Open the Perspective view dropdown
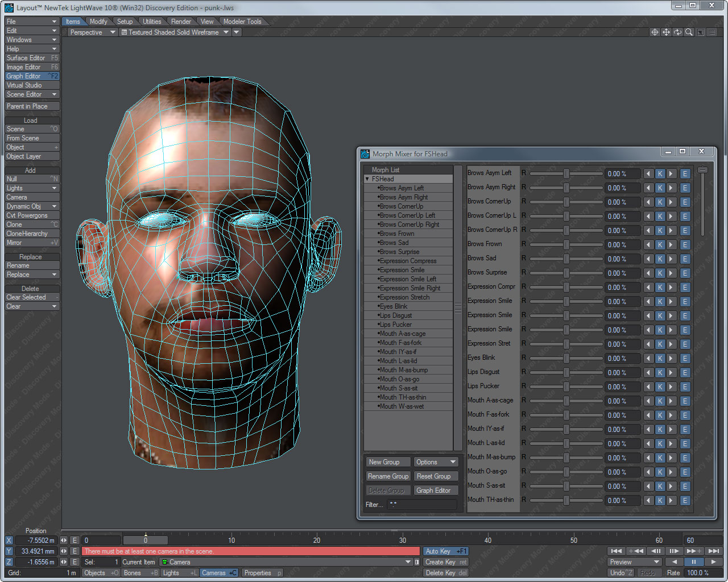 [91, 32]
